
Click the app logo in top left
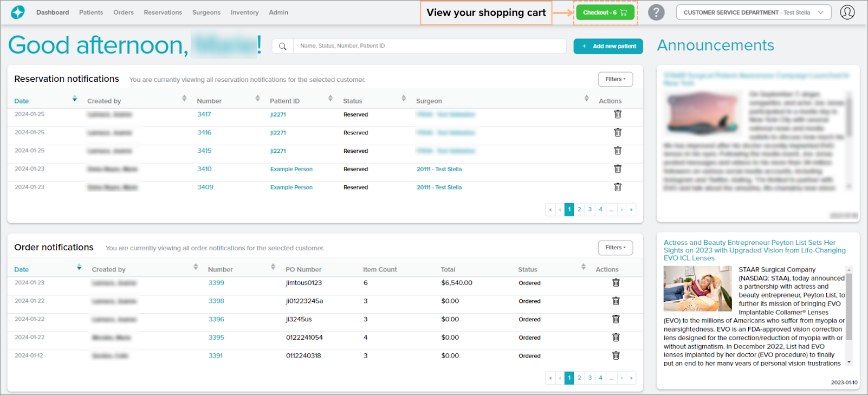pyautogui.click(x=18, y=12)
